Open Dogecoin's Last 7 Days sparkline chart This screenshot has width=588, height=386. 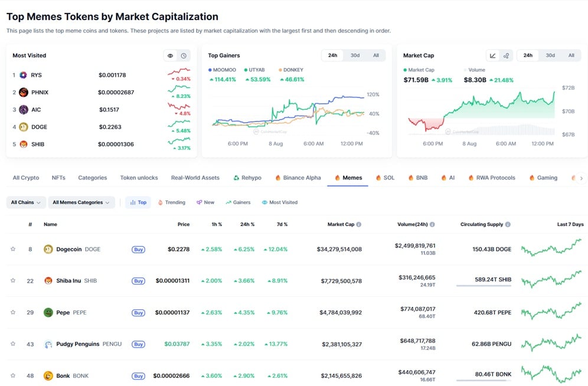[551, 248]
